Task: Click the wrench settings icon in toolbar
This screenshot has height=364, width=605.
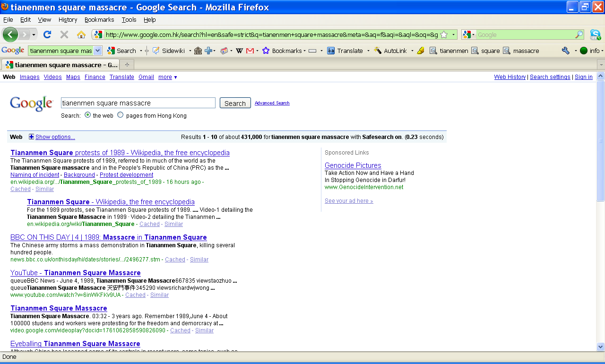Action: [x=566, y=51]
